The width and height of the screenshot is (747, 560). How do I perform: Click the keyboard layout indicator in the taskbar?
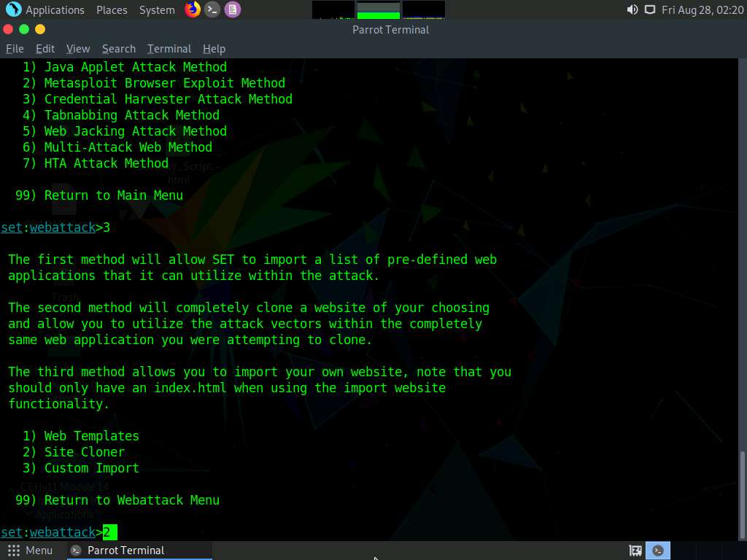pyautogui.click(x=635, y=551)
